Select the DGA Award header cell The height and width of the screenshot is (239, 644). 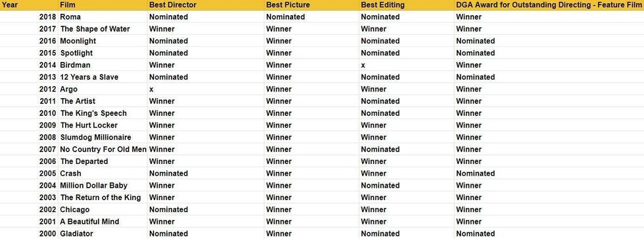point(549,5)
